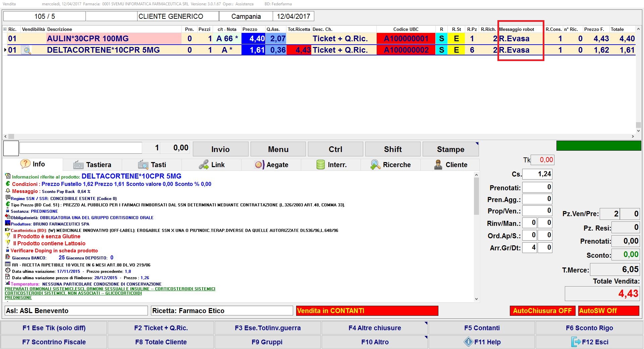Open the Stampe menu button

point(450,149)
